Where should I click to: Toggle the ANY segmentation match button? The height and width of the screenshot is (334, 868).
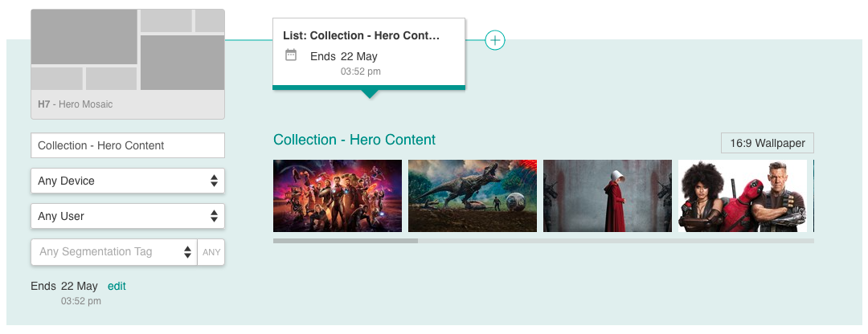pyautogui.click(x=211, y=252)
